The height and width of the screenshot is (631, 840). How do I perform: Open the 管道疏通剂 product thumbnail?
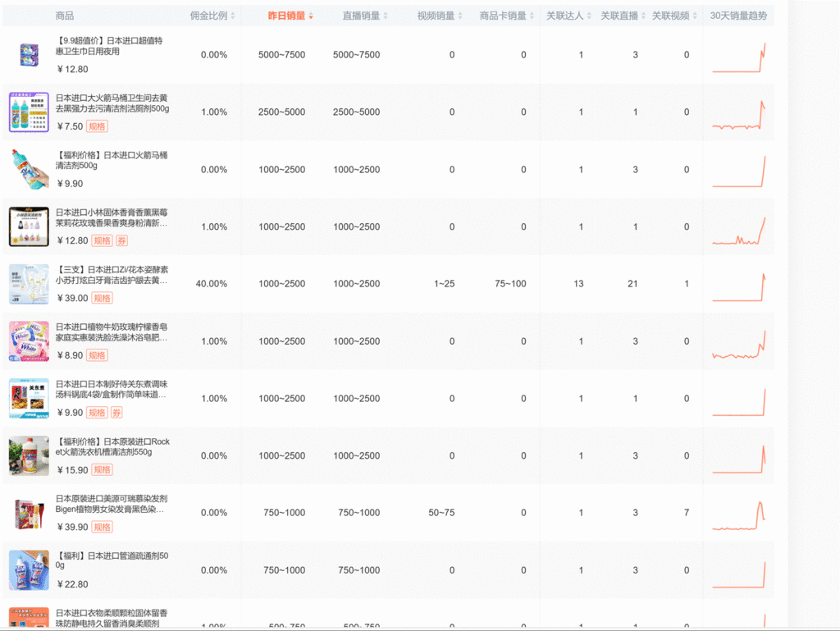point(29,570)
